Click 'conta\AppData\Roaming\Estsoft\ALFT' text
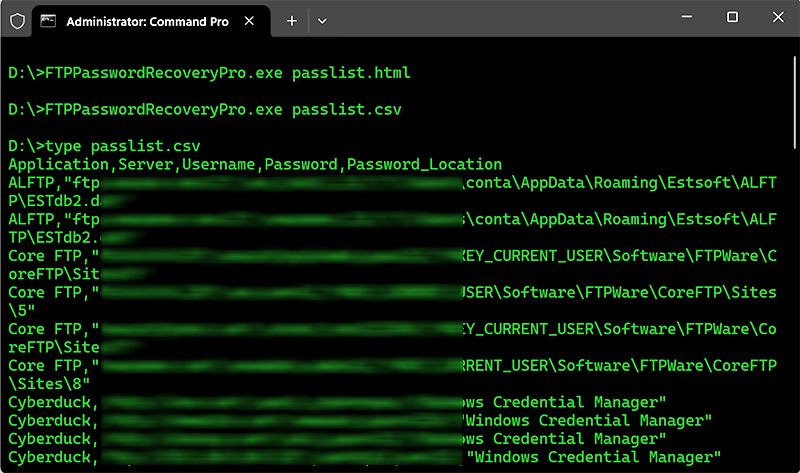The height and width of the screenshot is (473, 800). [x=620, y=183]
